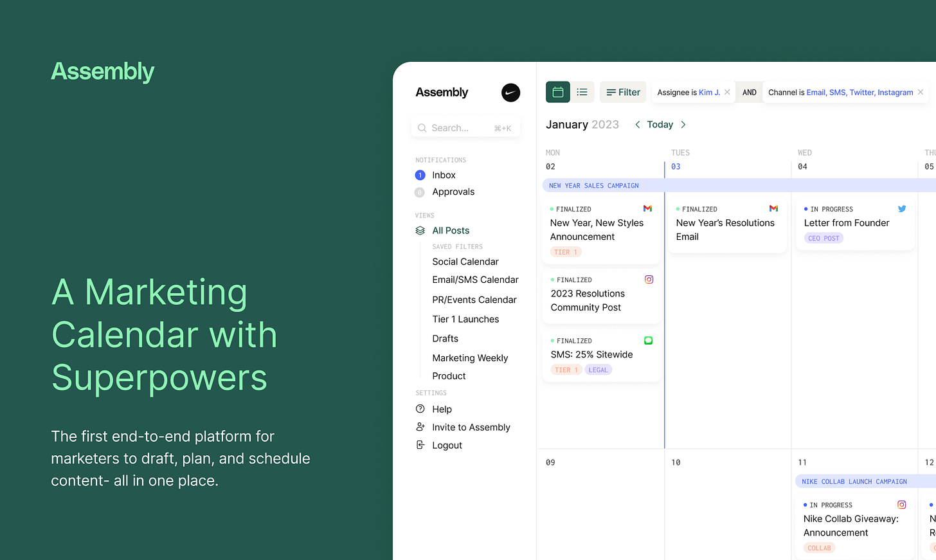Click Instagram icon on 2023 Resolutions post
This screenshot has height=560, width=936.
pos(649,279)
